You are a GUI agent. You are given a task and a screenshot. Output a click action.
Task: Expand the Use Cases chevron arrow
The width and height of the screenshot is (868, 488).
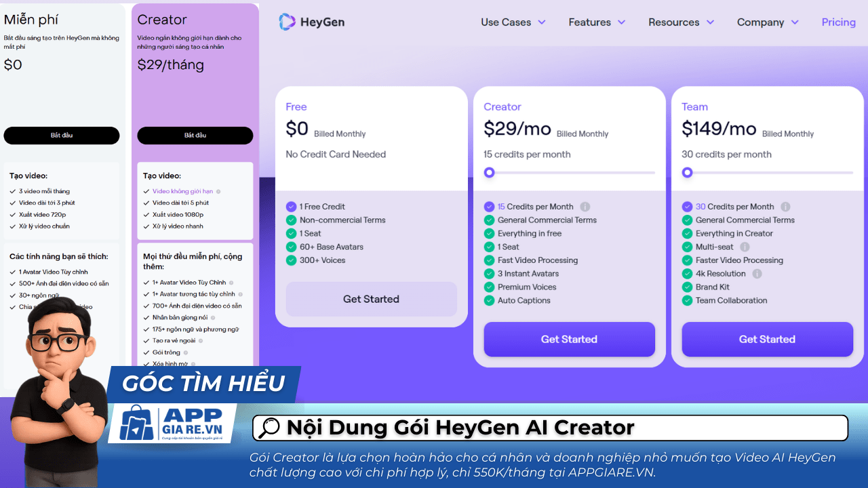[542, 22]
